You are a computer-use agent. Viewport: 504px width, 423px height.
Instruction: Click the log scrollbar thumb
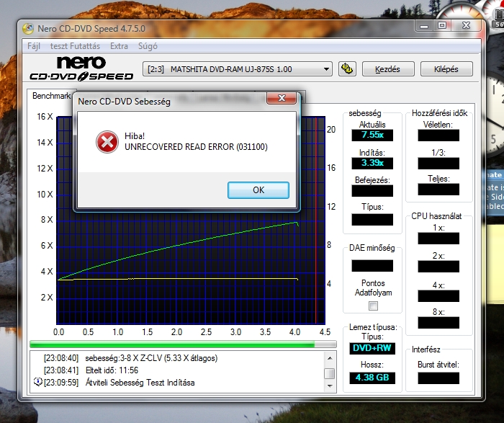coord(330,374)
